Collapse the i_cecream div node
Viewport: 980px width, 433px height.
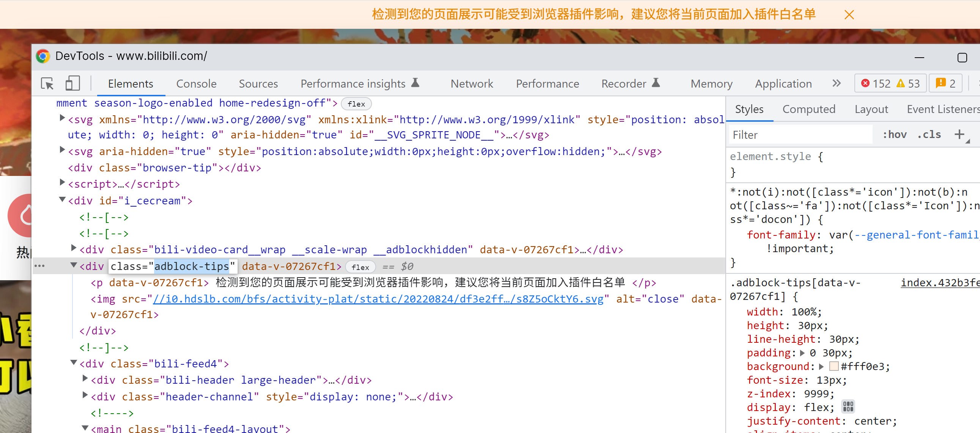pos(62,199)
